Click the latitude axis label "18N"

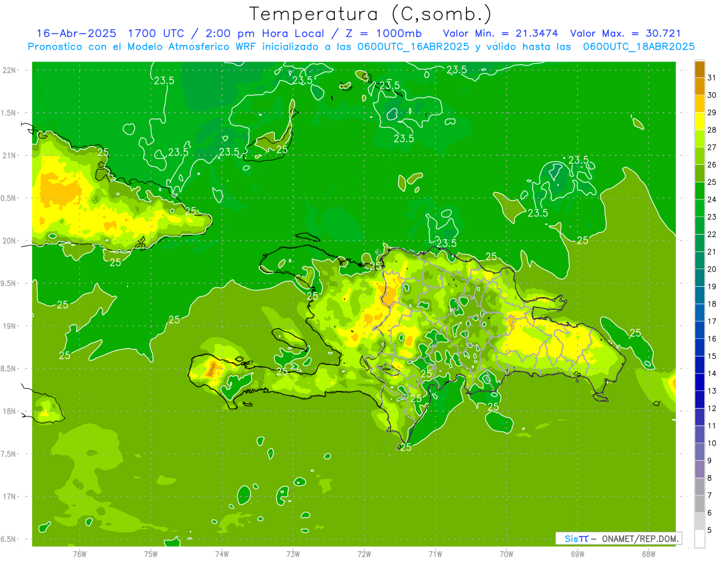click(x=10, y=411)
